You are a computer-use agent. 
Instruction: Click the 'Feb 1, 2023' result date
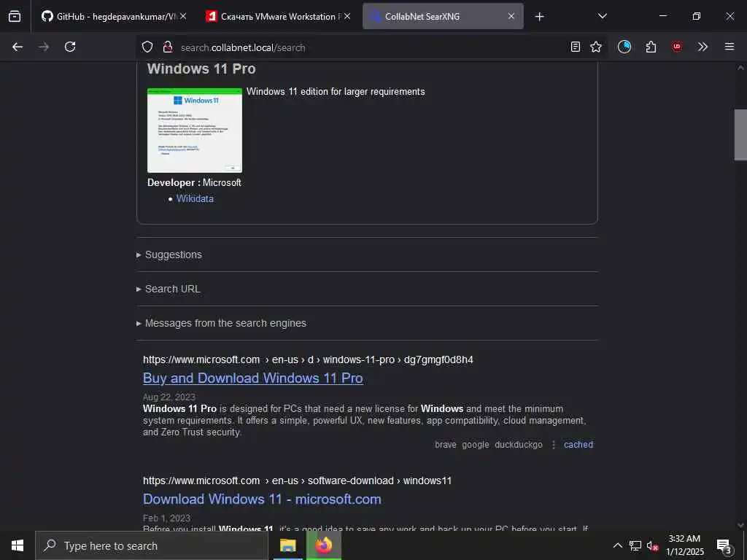click(x=166, y=518)
